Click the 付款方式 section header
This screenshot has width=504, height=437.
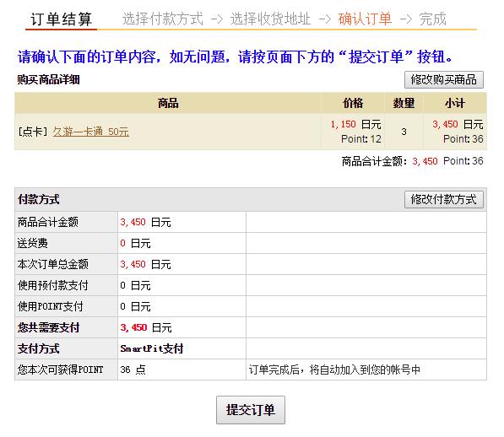[x=39, y=199]
